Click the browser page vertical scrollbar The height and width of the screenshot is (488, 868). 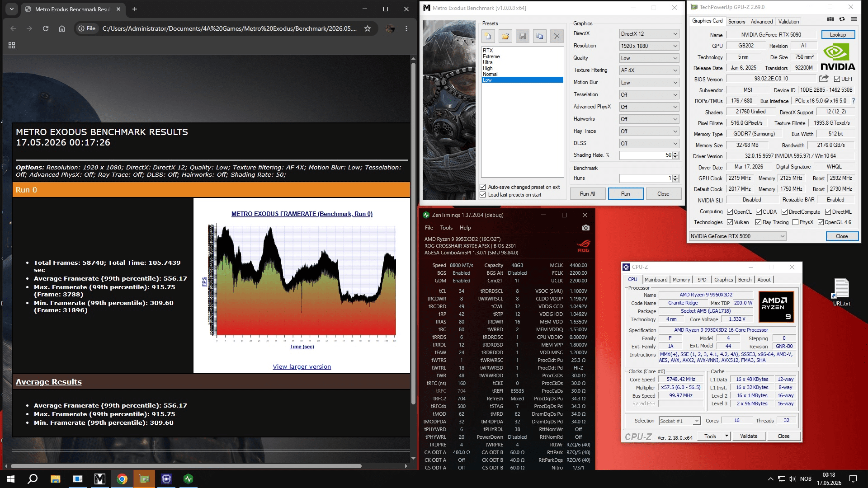(x=413, y=233)
